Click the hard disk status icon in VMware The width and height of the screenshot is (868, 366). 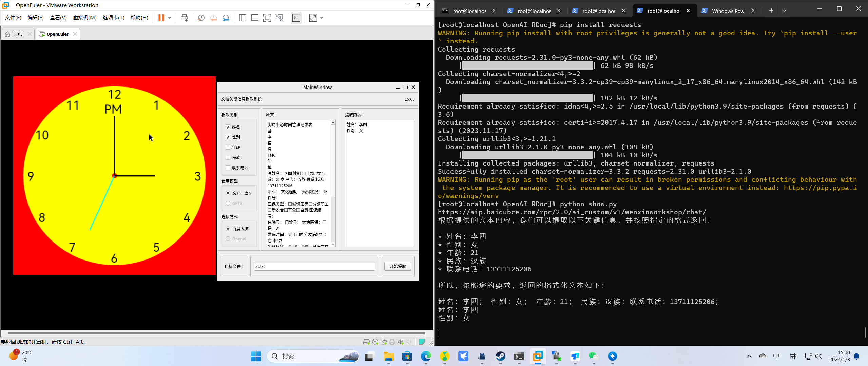pos(366,342)
